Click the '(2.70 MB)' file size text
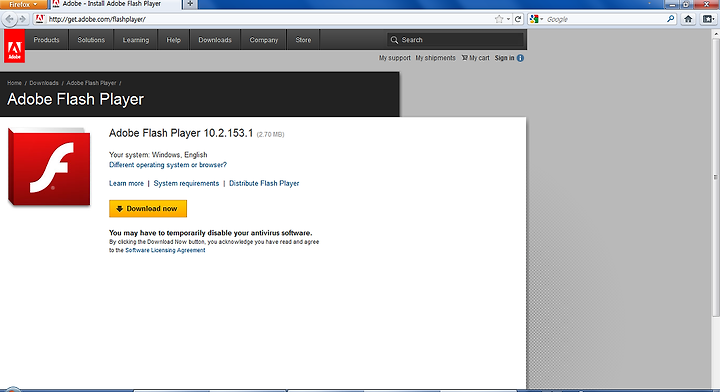This screenshot has height=392, width=720. (270, 134)
